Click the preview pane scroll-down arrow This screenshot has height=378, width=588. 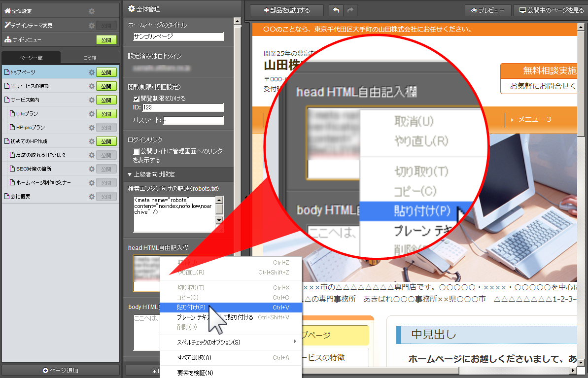(581, 362)
